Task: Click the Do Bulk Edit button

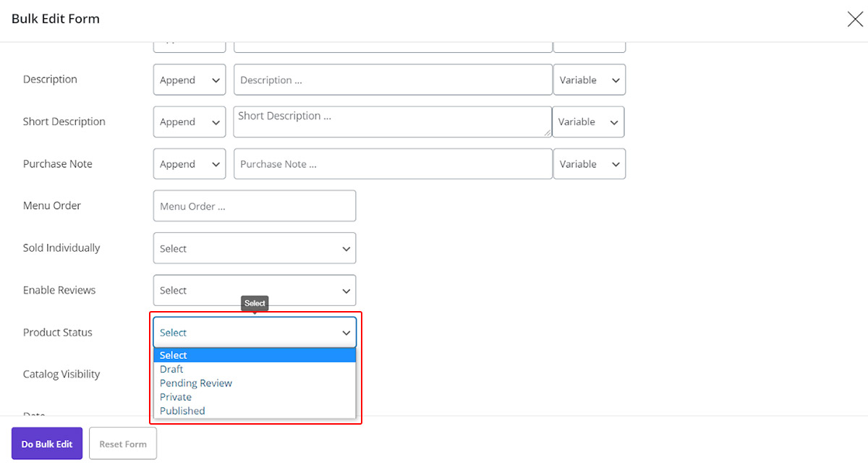Action: pyautogui.click(x=47, y=443)
